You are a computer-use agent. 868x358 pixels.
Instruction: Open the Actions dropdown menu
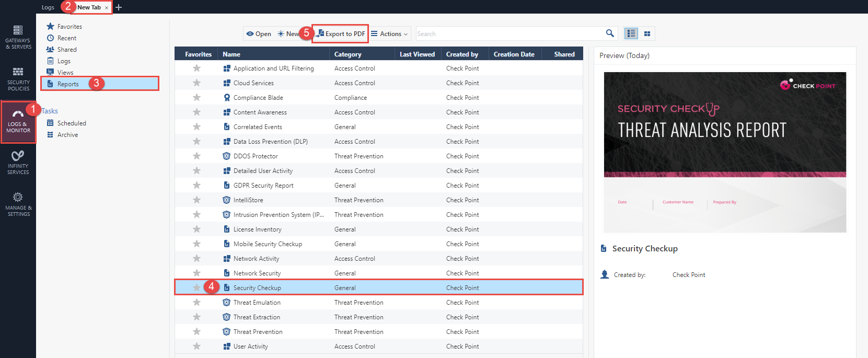pyautogui.click(x=389, y=33)
